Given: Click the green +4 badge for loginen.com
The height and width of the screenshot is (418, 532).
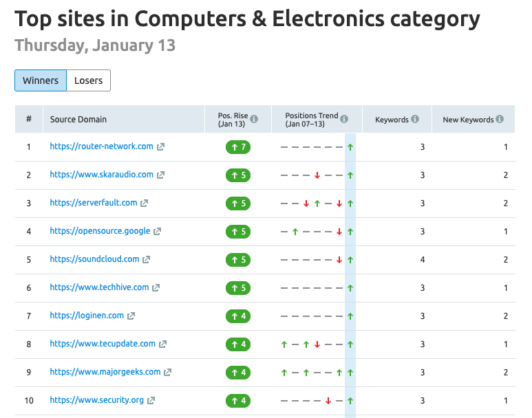Looking at the screenshot, I should [238, 316].
